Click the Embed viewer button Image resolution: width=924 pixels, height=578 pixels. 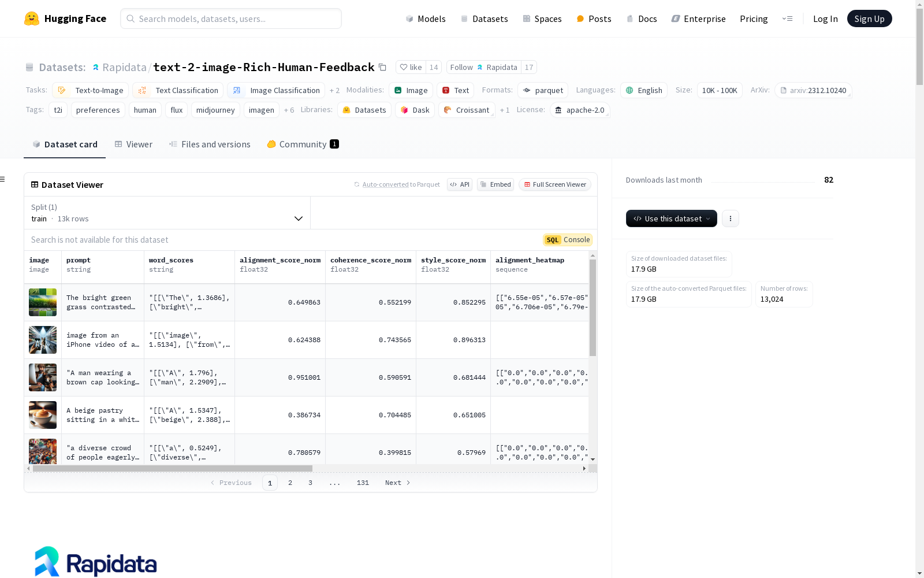tap(495, 184)
